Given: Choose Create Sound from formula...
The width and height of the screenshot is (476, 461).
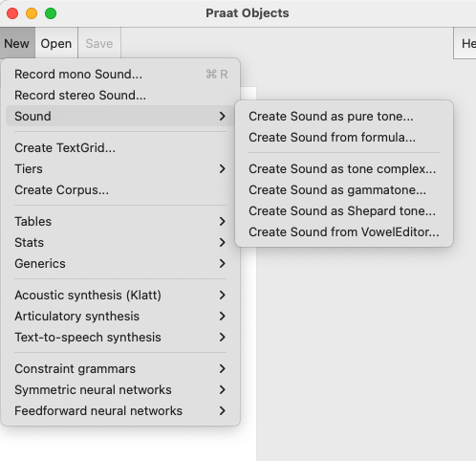Looking at the screenshot, I should (344, 138).
